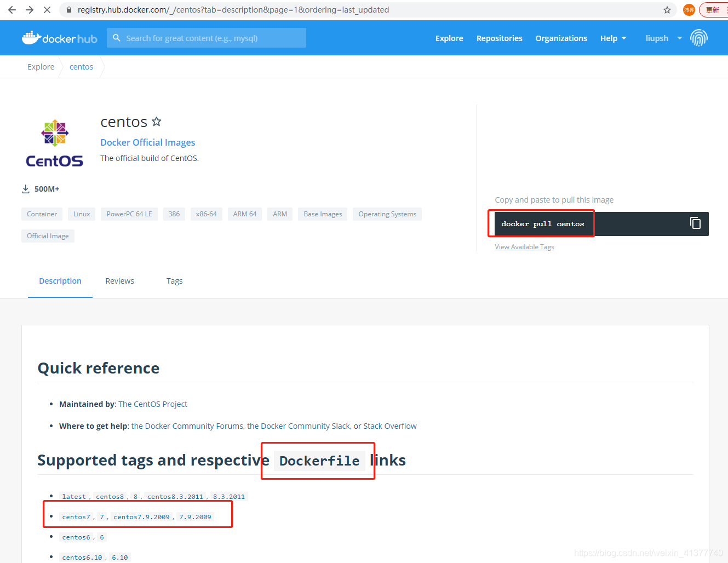Screen dimensions: 728x563
Task: Switch to the Description tab
Action: pyautogui.click(x=60, y=281)
